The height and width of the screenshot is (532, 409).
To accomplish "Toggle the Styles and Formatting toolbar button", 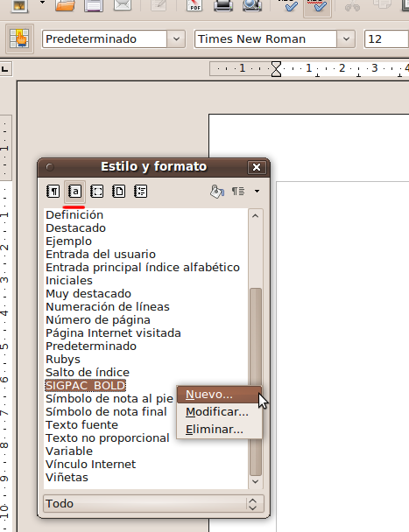I will coord(19,38).
